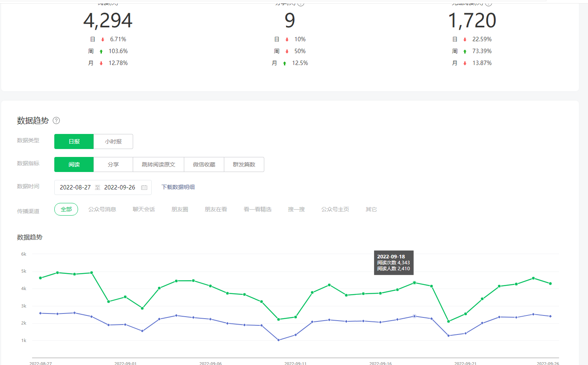Open the calendar icon in date field
588x365 pixels.
coord(144,187)
